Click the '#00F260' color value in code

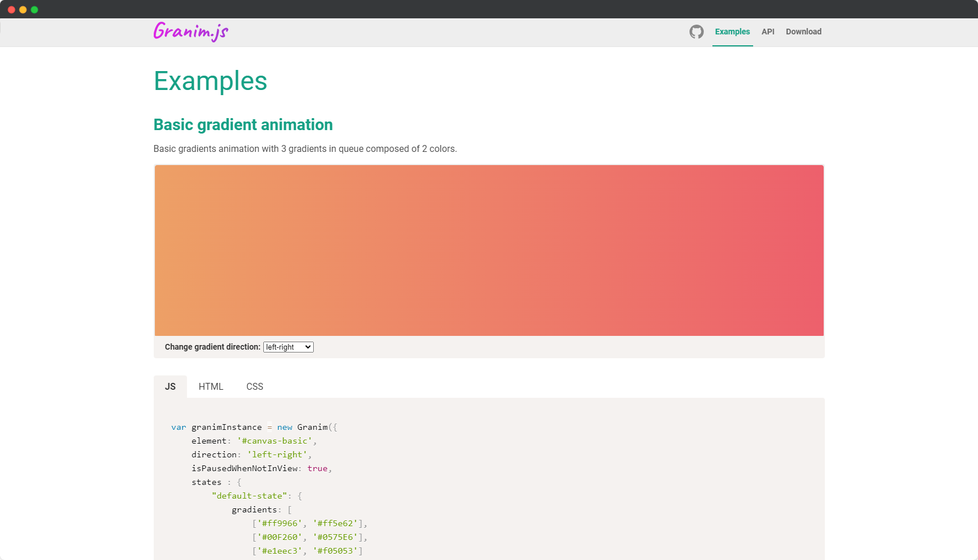280,537
